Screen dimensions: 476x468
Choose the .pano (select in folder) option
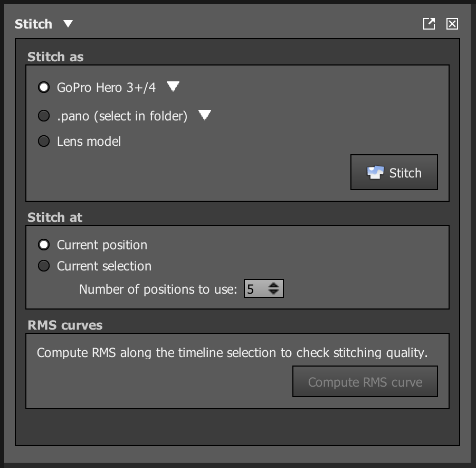tap(44, 116)
